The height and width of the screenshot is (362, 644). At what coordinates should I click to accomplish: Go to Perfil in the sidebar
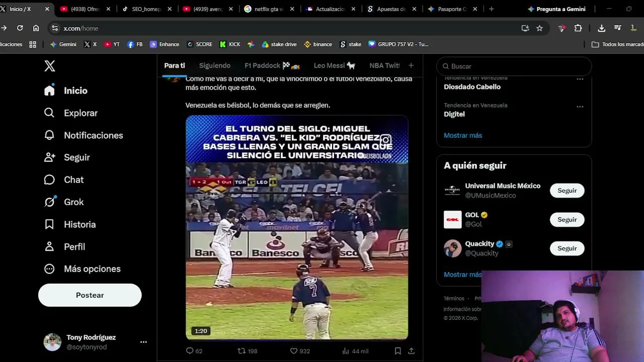[x=64, y=246]
